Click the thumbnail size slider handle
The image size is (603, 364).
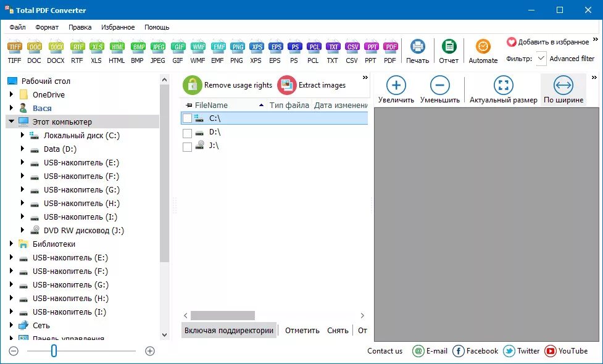(54, 350)
